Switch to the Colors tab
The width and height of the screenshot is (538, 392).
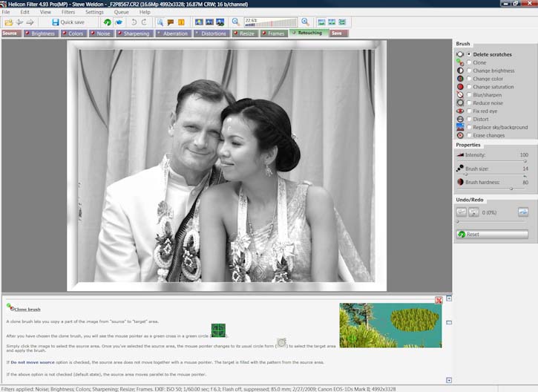click(73, 33)
